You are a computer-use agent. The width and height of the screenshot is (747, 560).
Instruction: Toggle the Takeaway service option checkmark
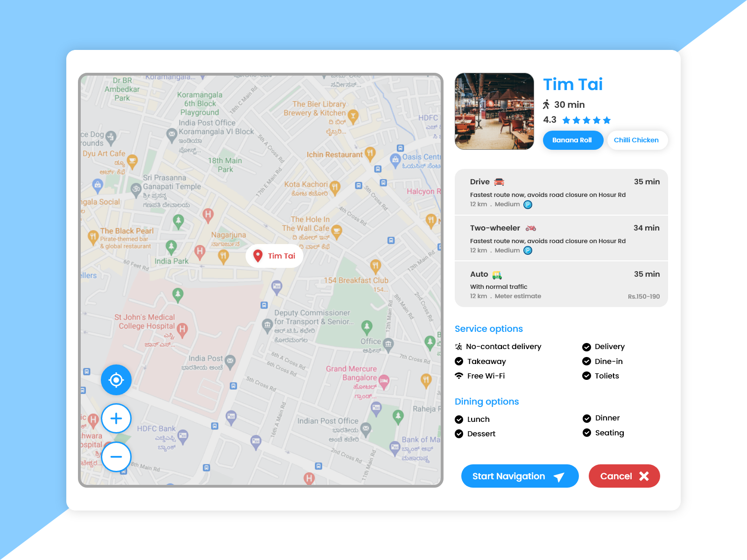(x=458, y=361)
